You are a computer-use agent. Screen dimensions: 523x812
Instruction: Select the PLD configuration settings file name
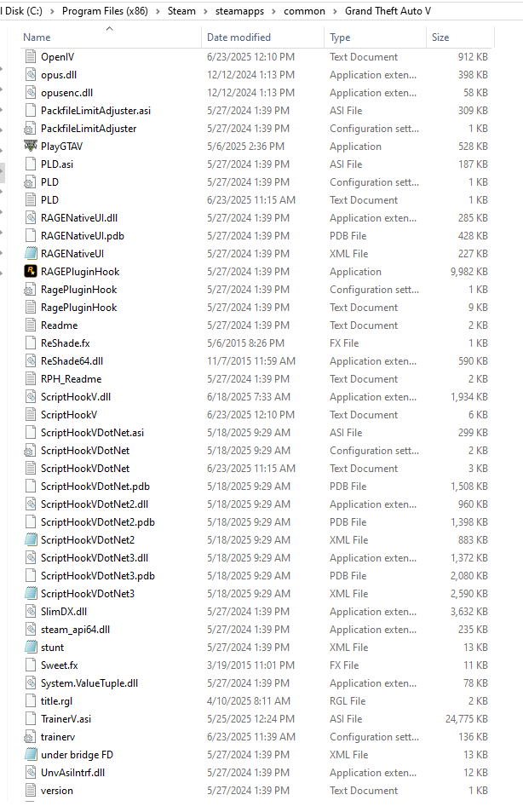49,182
